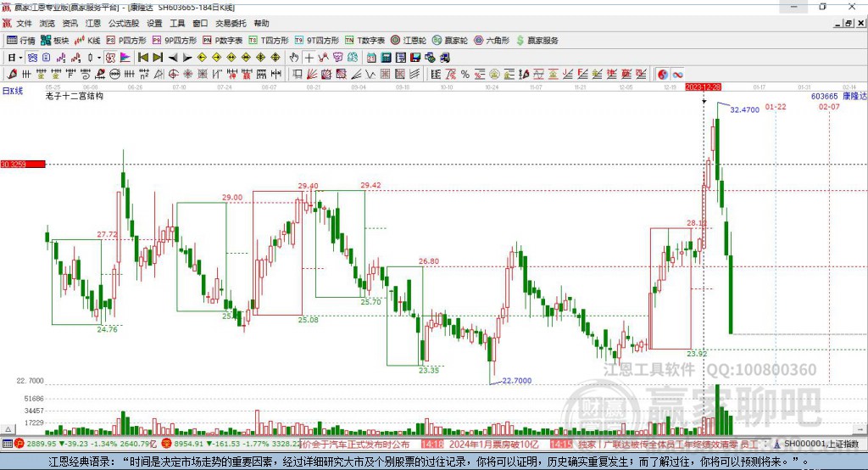Open the 交易委托 menu
The height and width of the screenshot is (470, 868).
tap(231, 23)
